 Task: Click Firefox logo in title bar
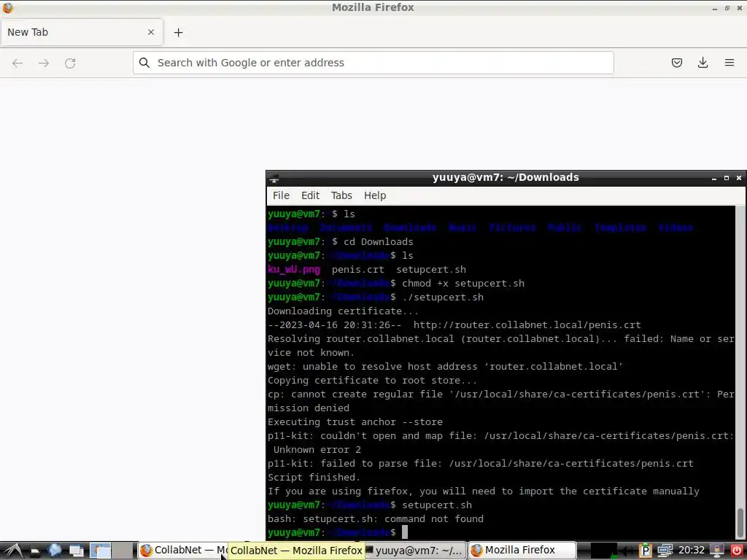pyautogui.click(x=8, y=7)
